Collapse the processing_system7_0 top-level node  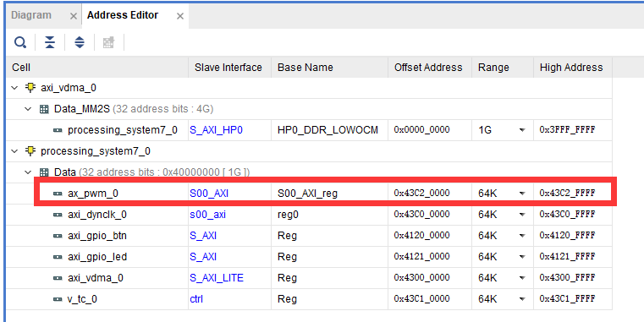tap(14, 151)
